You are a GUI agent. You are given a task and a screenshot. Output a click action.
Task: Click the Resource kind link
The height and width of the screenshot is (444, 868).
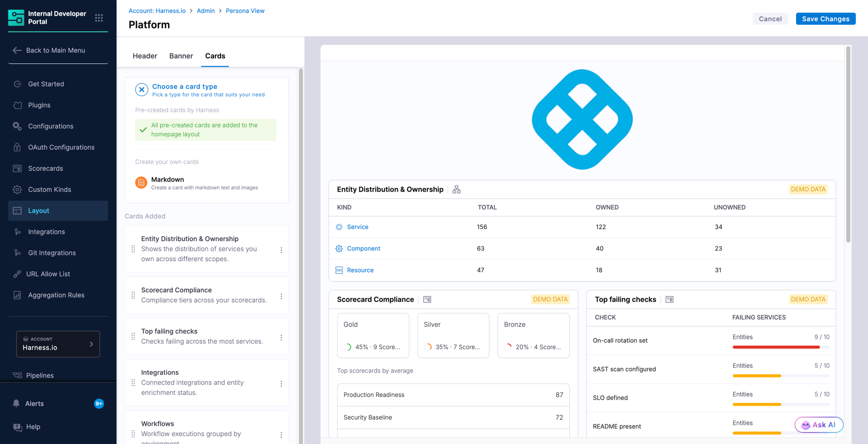[x=360, y=270]
